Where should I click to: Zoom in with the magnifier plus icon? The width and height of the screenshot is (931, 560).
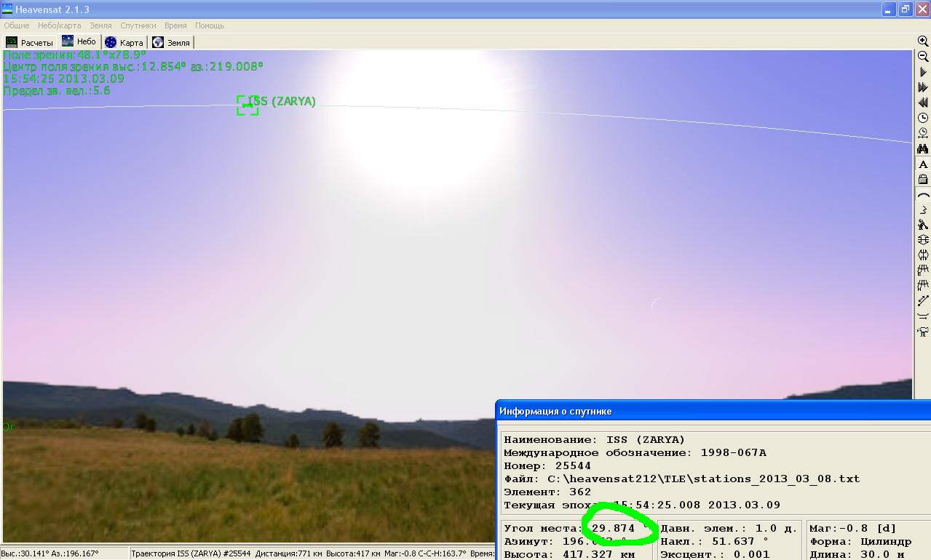923,41
